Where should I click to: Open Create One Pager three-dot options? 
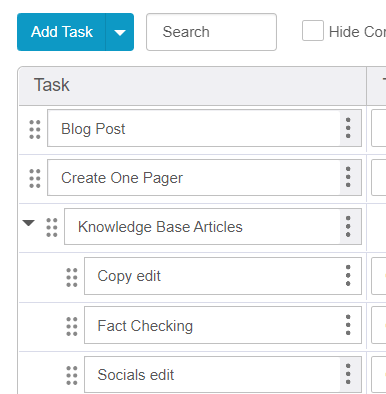point(348,177)
